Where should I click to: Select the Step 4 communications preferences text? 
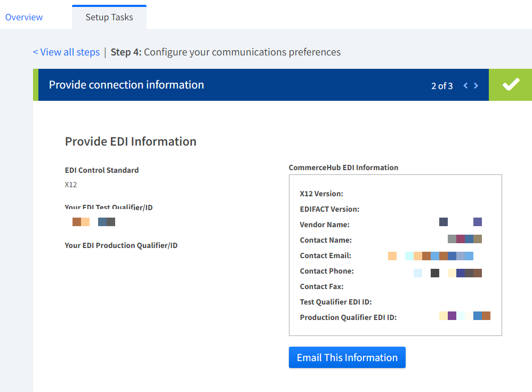point(225,52)
